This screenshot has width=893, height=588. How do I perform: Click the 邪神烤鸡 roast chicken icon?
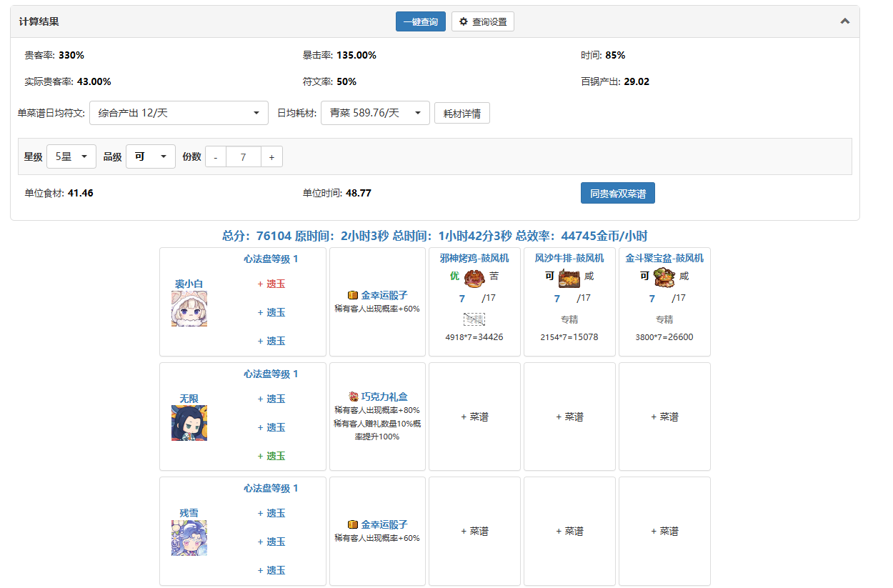474,277
